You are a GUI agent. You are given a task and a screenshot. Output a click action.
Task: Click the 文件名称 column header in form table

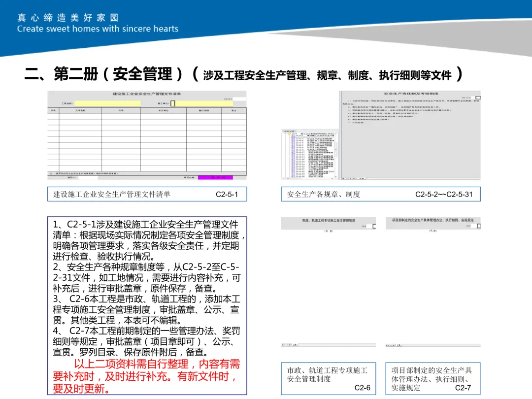click(80, 111)
